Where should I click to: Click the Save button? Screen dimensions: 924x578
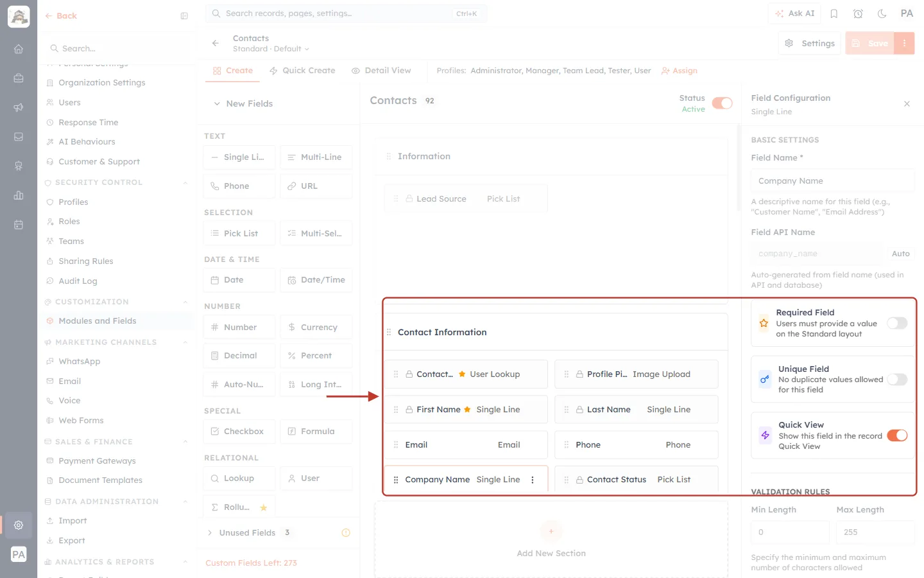point(870,43)
